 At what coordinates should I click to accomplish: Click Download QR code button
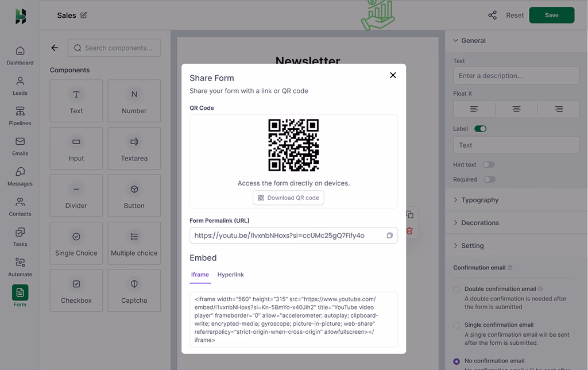(x=288, y=198)
